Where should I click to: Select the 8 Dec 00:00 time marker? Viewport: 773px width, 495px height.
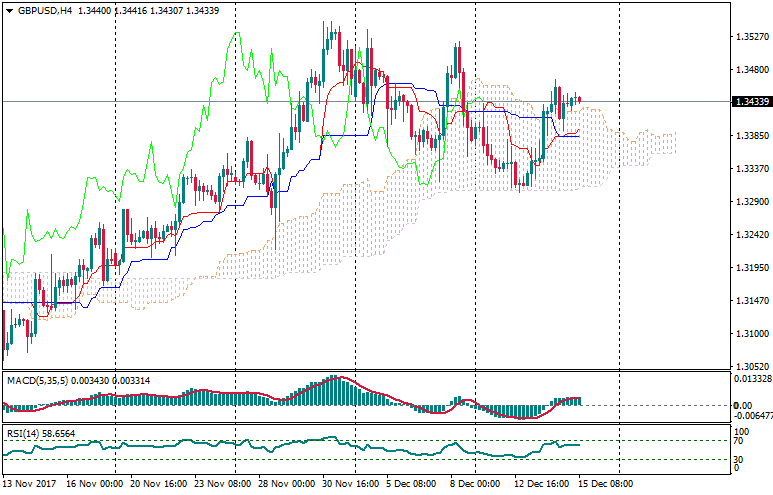475,483
